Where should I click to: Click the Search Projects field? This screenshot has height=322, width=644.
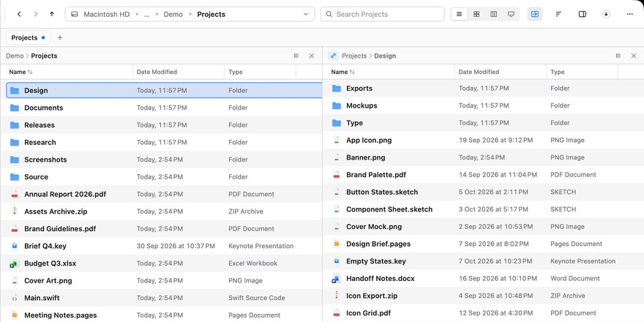tap(382, 14)
